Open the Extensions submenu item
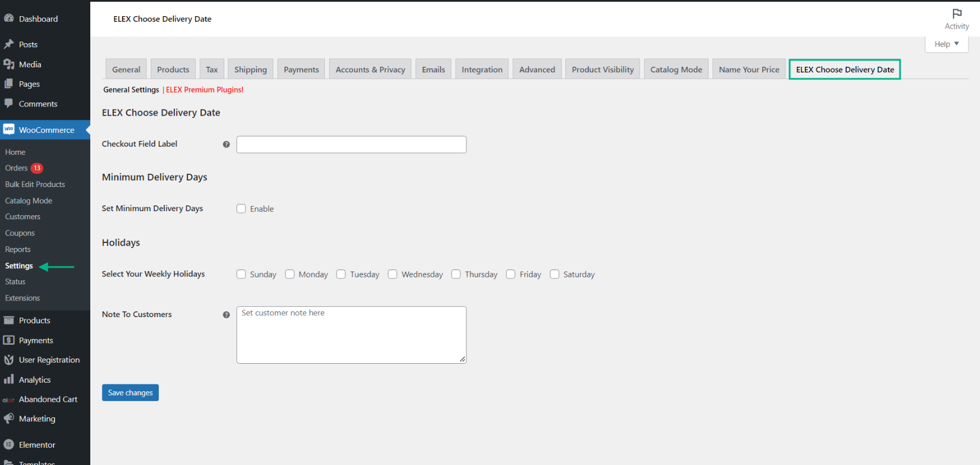The image size is (980, 465). (x=22, y=298)
